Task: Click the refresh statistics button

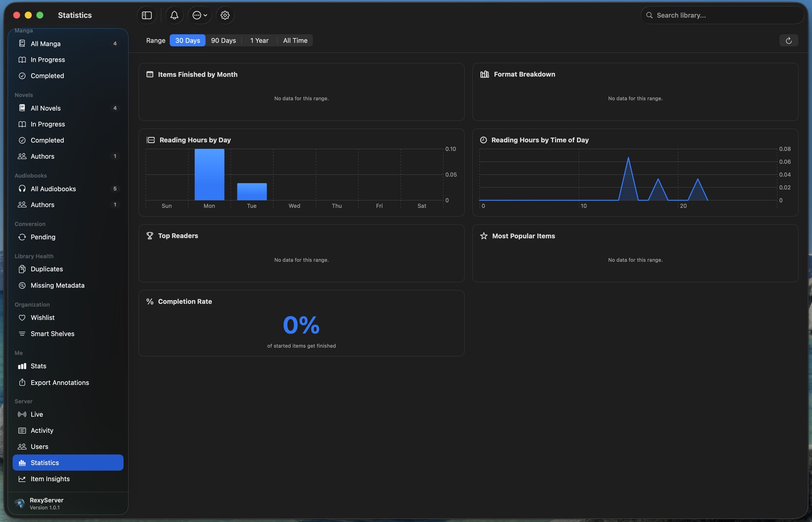Action: (x=789, y=41)
